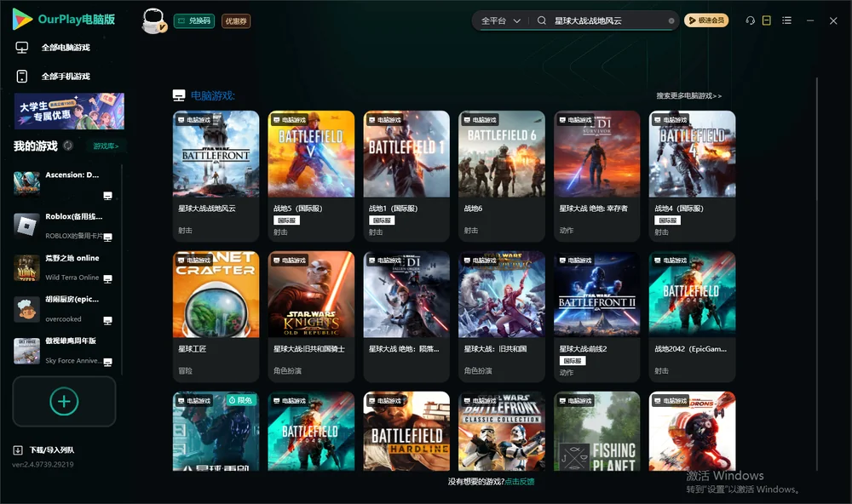Refresh the 我的游戏 list

[68, 146]
